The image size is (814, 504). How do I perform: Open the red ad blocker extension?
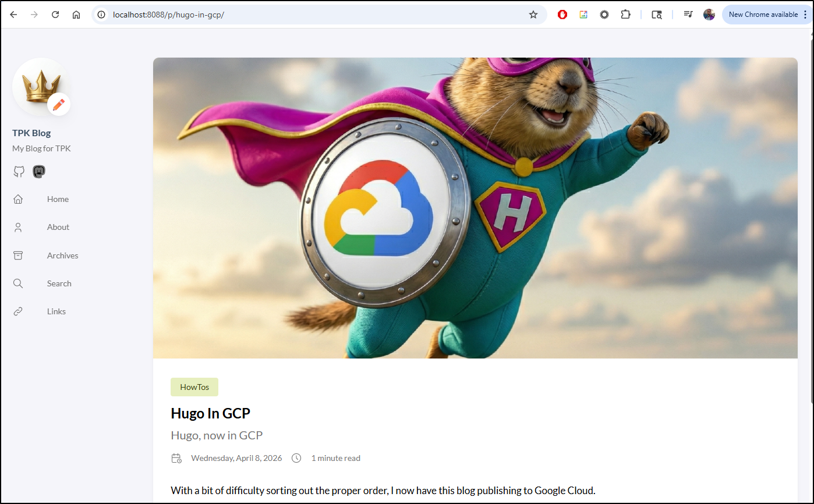click(562, 15)
